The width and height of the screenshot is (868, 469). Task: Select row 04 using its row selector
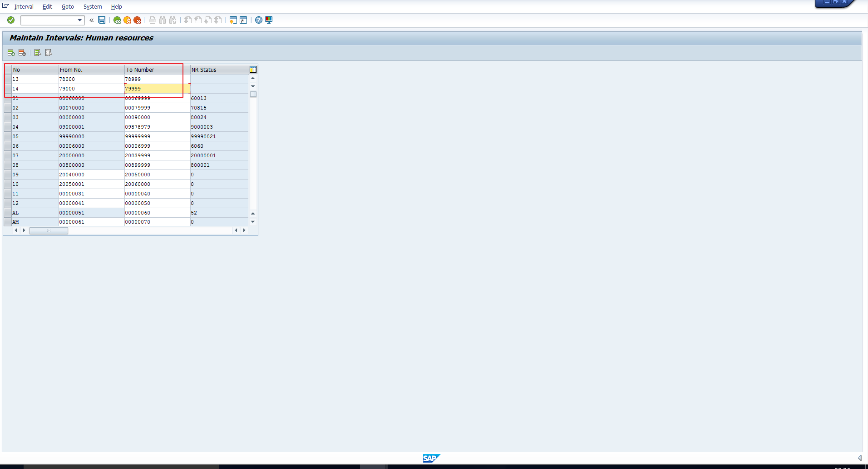point(8,127)
